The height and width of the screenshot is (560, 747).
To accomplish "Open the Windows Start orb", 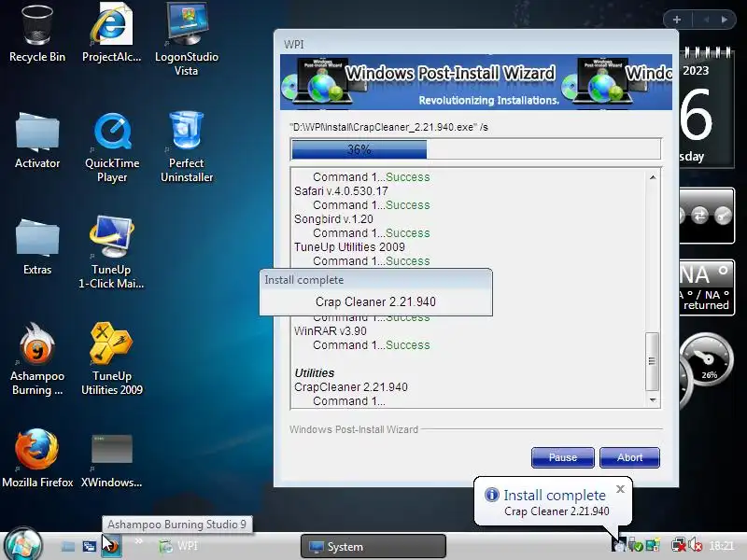I will tap(22, 545).
